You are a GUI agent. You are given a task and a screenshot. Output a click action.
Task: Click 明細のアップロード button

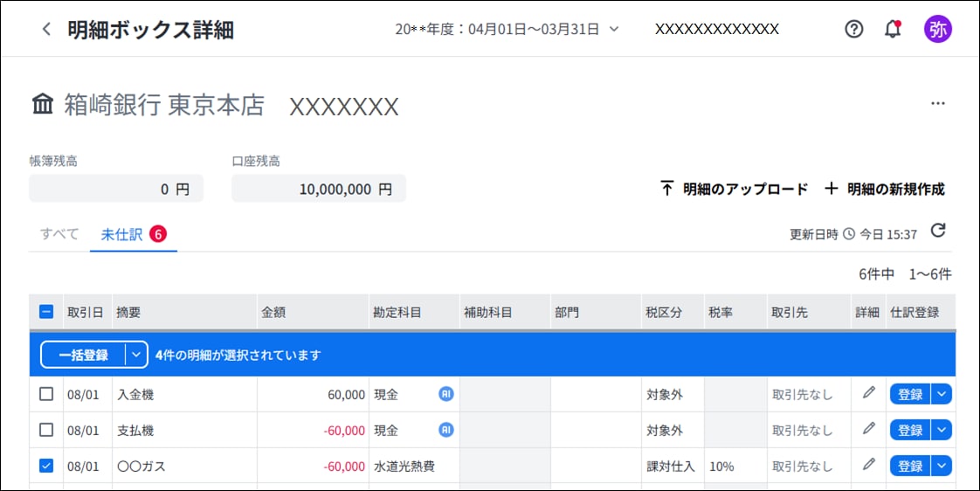(x=734, y=189)
